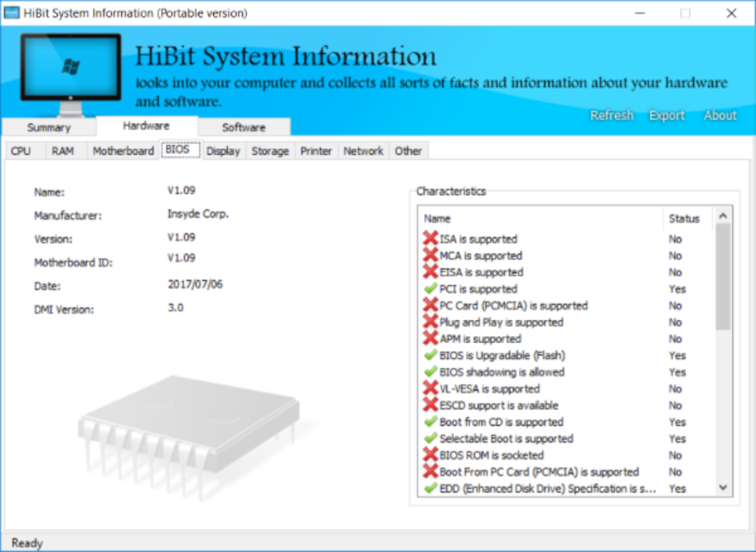Select 'Plug and Play is supported' row text
756x552 pixels.
point(501,322)
